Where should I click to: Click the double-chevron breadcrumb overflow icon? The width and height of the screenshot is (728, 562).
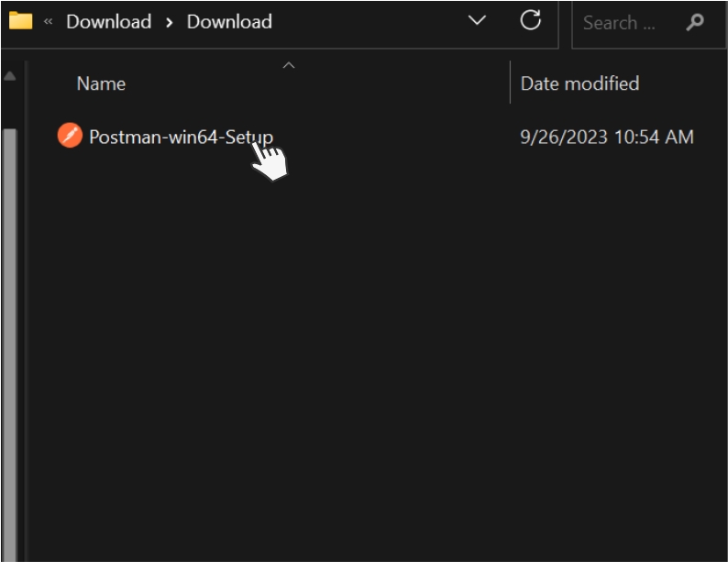pos(48,21)
